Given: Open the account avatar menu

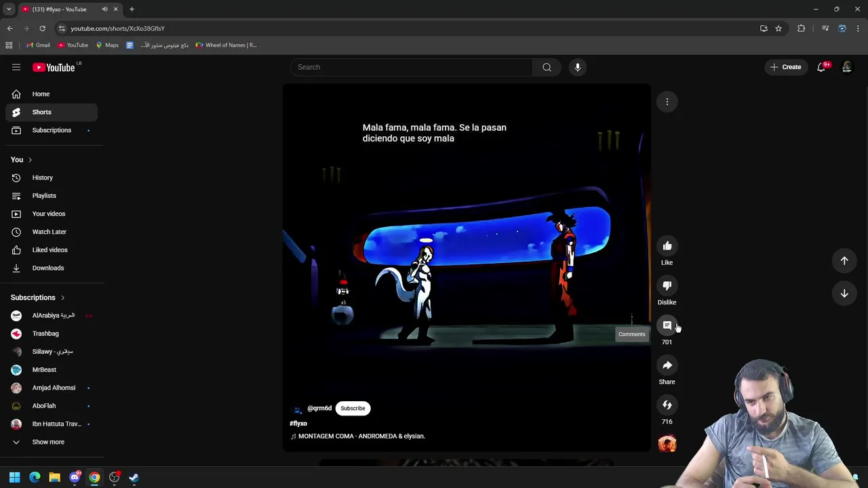Looking at the screenshot, I should [847, 67].
